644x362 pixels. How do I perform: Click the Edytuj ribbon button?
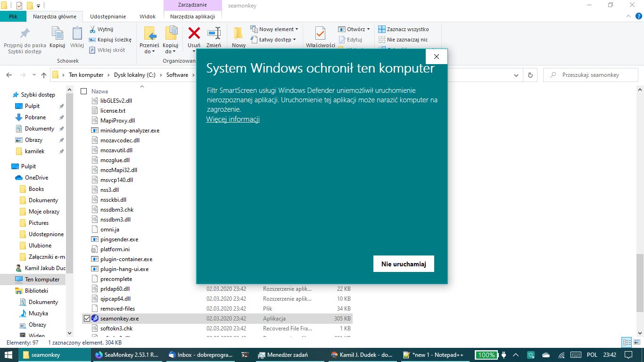point(350,40)
